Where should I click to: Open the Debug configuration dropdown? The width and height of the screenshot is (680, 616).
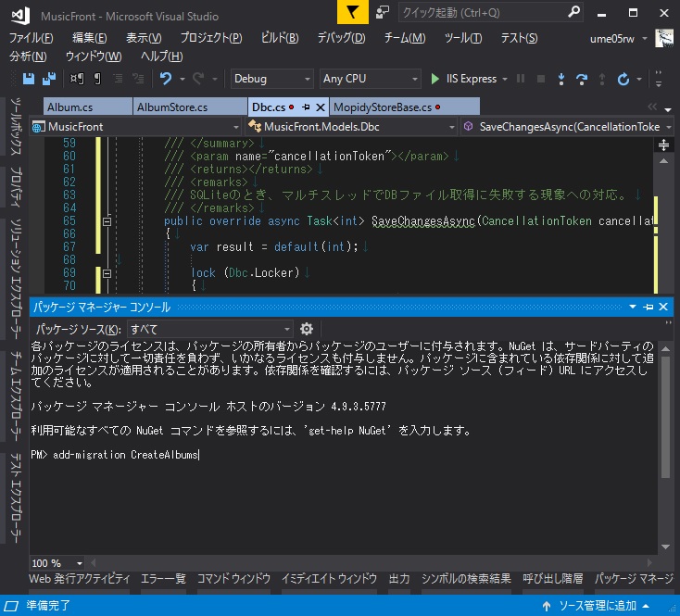[x=271, y=79]
